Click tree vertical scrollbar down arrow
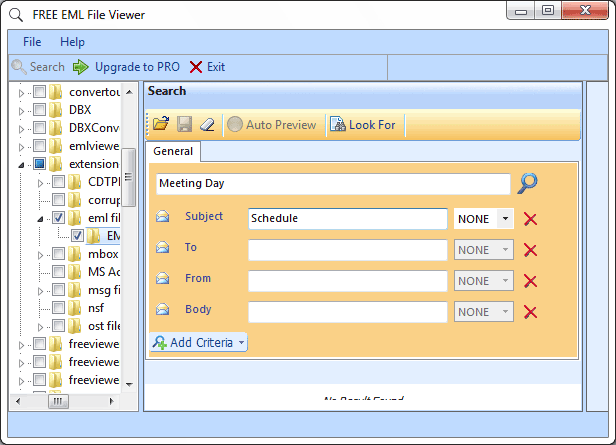616x445 pixels. 129,385
